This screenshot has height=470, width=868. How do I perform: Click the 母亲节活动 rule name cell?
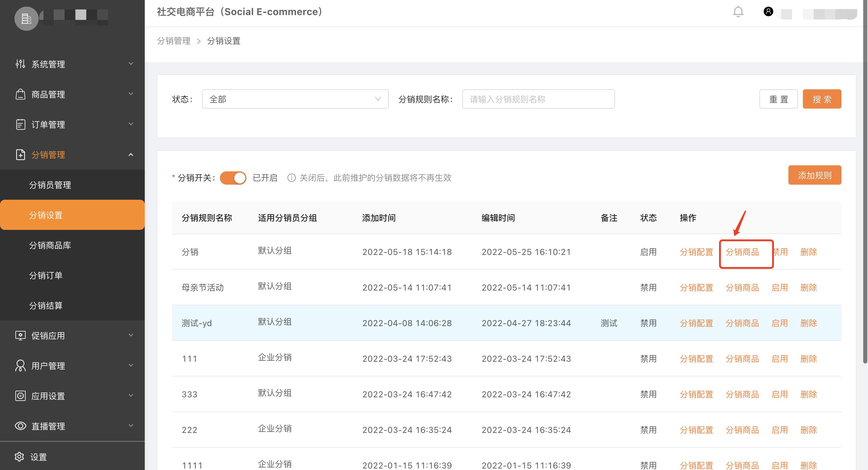[203, 287]
